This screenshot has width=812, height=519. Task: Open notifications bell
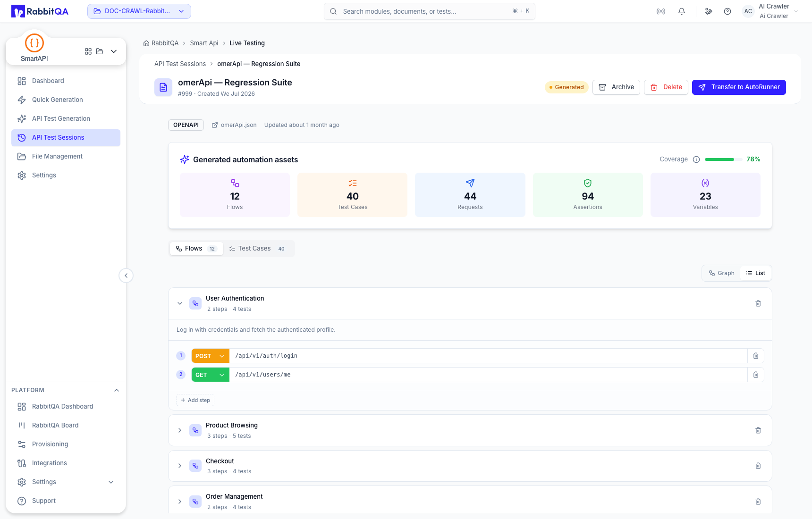(682, 11)
